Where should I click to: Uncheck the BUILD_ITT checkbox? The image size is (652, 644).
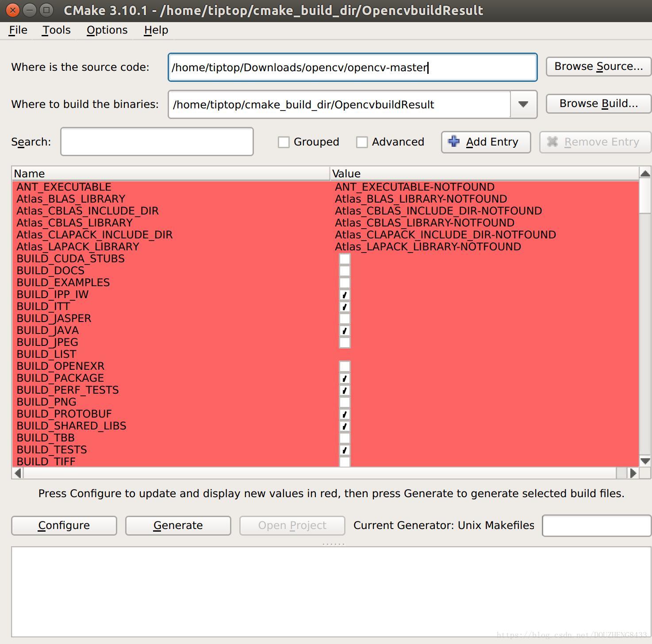coord(345,307)
